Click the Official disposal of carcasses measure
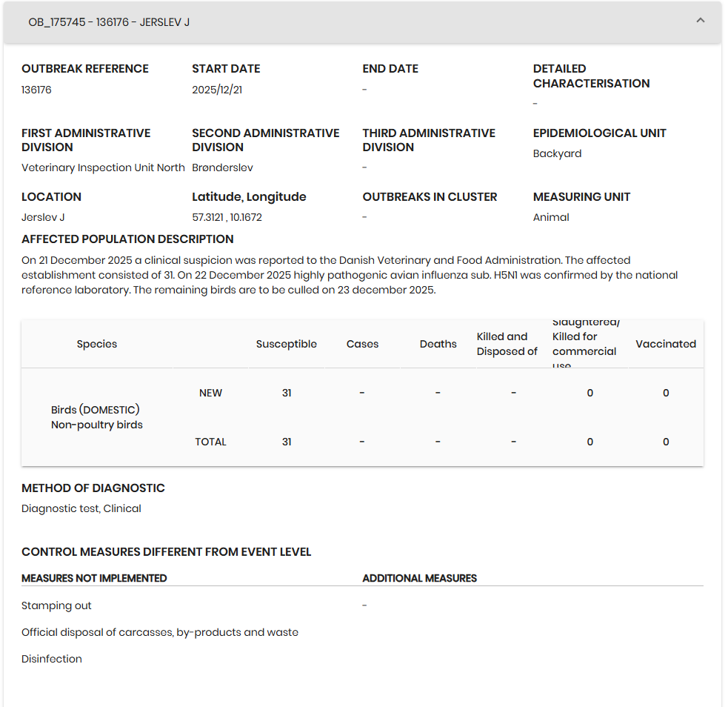728x707 pixels. click(x=159, y=632)
